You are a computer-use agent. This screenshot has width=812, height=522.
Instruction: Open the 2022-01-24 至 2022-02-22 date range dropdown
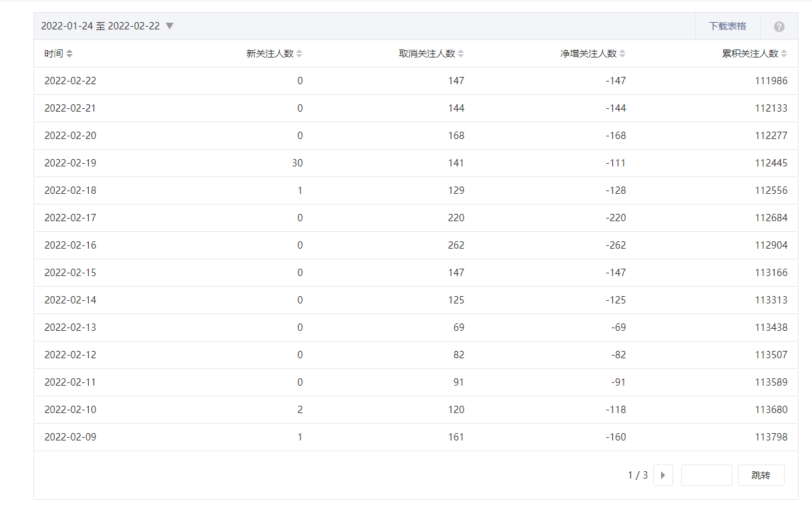[x=108, y=26]
